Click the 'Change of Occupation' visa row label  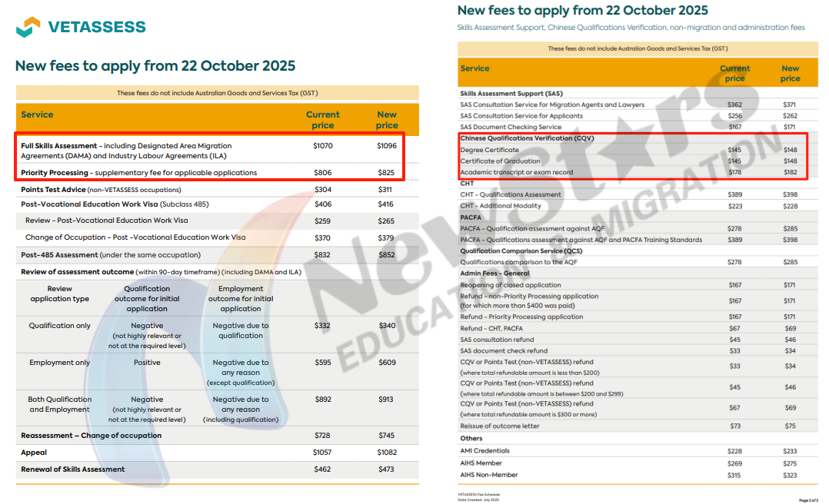(135, 237)
